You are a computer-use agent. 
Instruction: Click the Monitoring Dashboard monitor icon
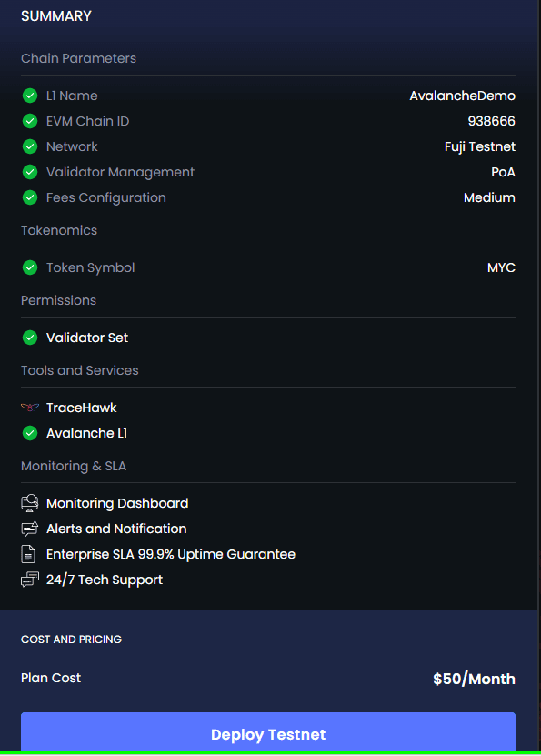point(30,503)
